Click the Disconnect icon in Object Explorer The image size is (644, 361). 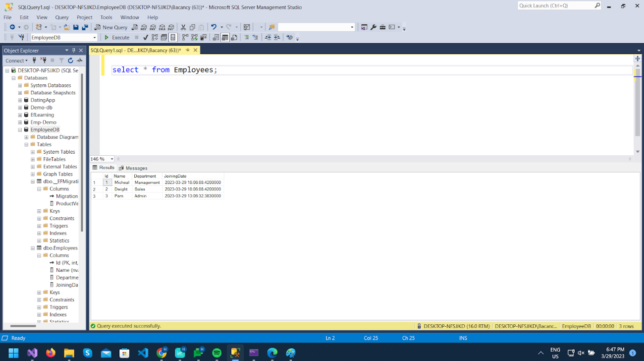point(43,60)
